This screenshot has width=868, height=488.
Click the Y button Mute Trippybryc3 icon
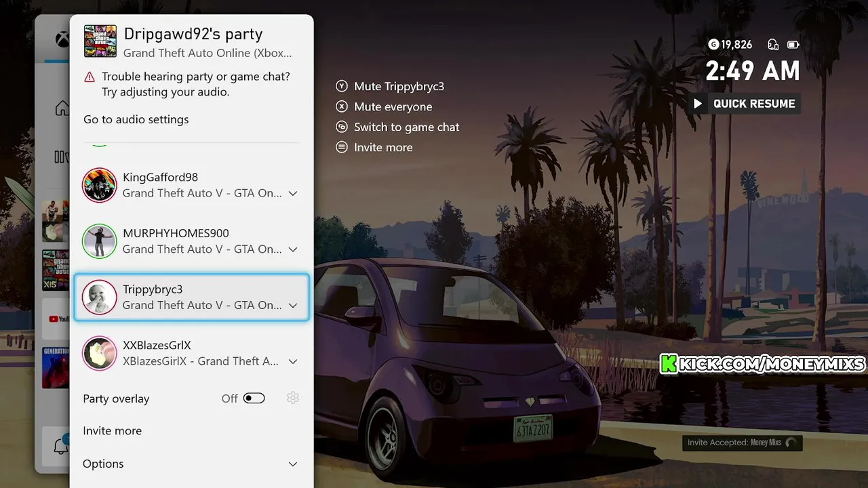(342, 86)
